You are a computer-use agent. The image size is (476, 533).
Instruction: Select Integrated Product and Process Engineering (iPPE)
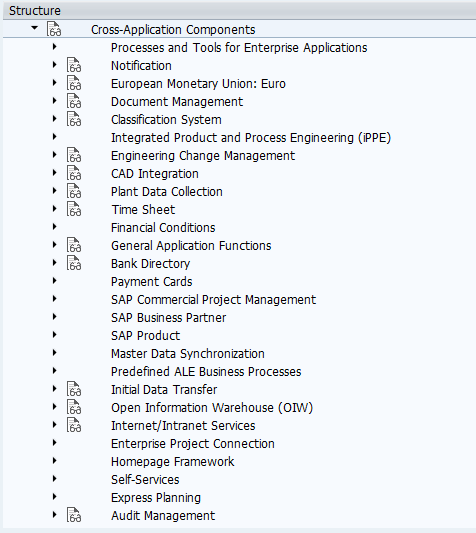[251, 138]
